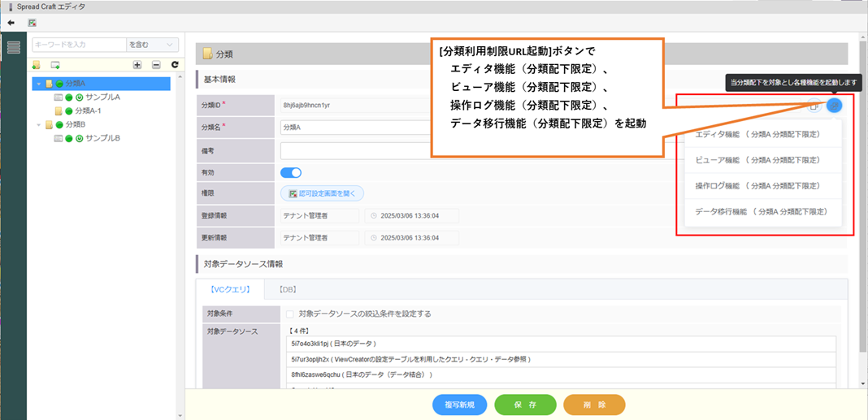This screenshot has width=868, height=420.
Task: Collapse all tree nodes with the minus icon
Action: 155,64
